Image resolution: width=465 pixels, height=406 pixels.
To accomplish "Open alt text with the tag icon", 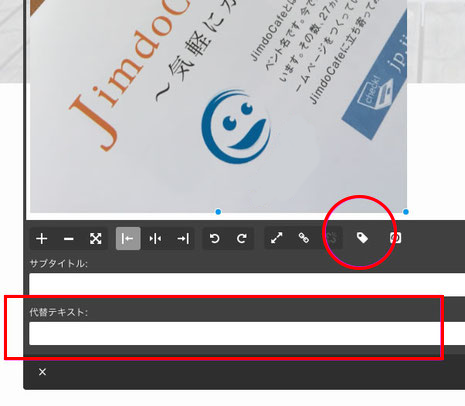I will 362,238.
